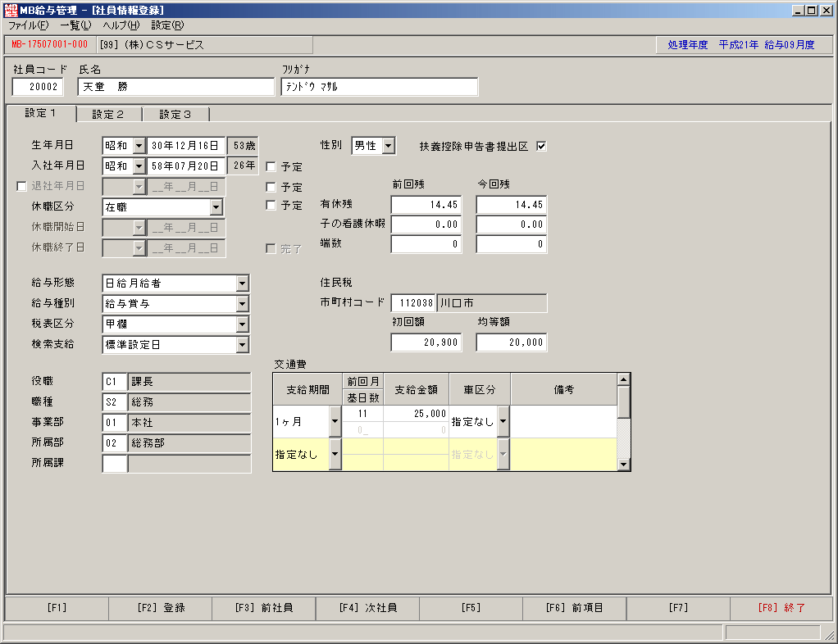
Task: Click the 支給金額 cell showing 25,000
Action: point(416,413)
